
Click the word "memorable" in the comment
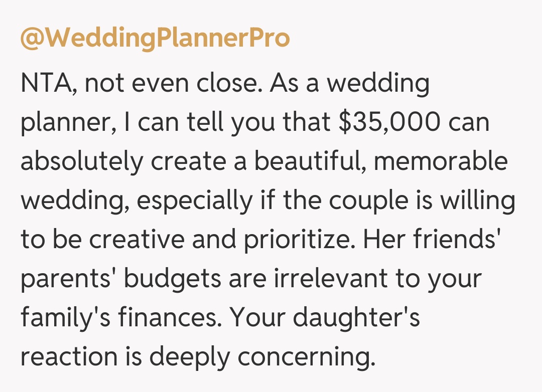pos(444,162)
